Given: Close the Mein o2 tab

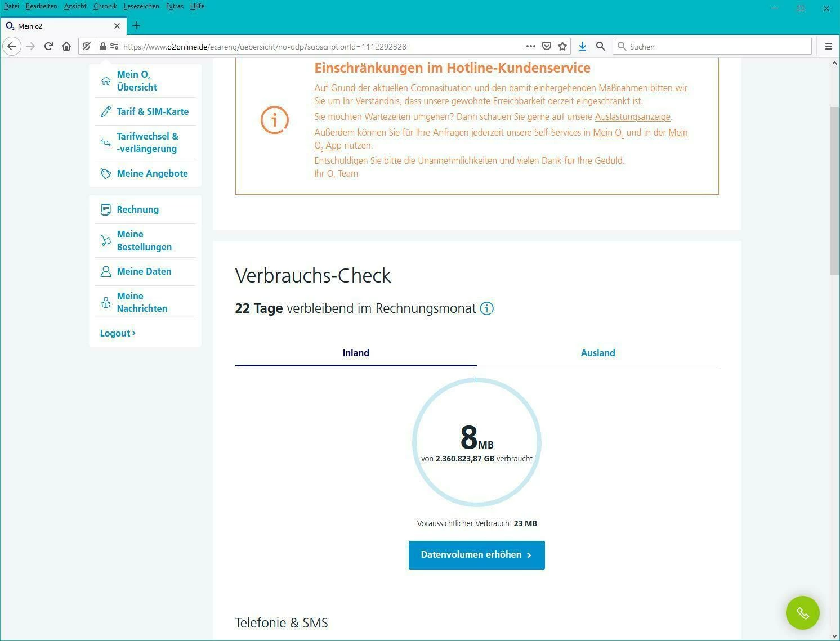Looking at the screenshot, I should tap(117, 26).
